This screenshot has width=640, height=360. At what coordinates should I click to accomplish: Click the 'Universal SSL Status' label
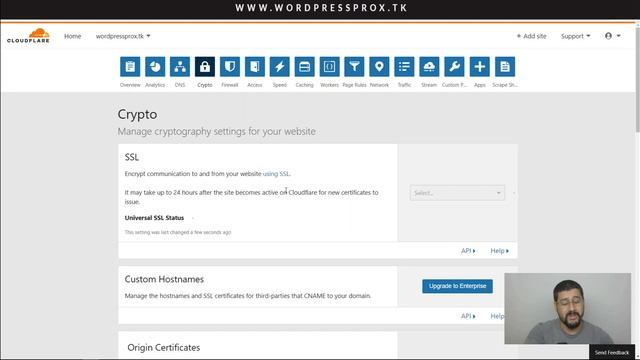[154, 218]
